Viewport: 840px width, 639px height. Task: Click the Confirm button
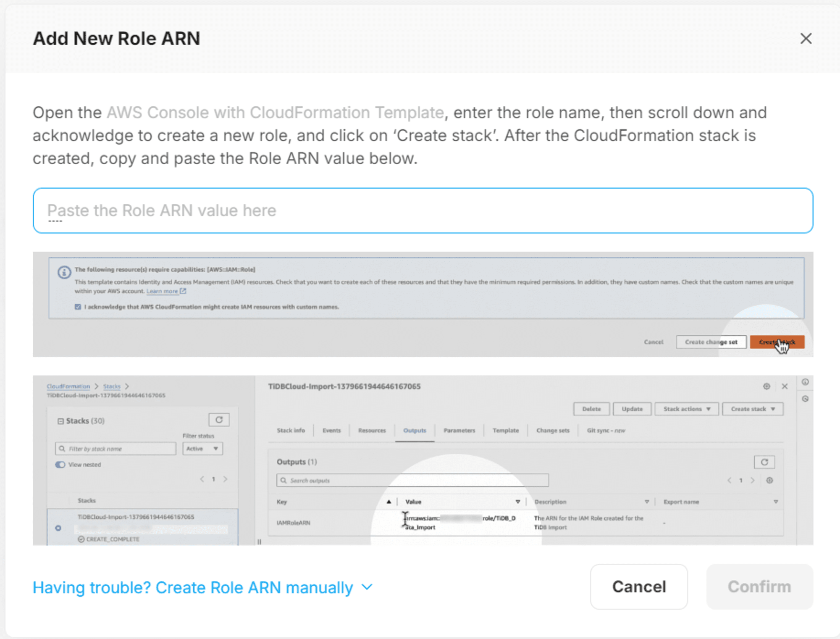[x=759, y=586]
